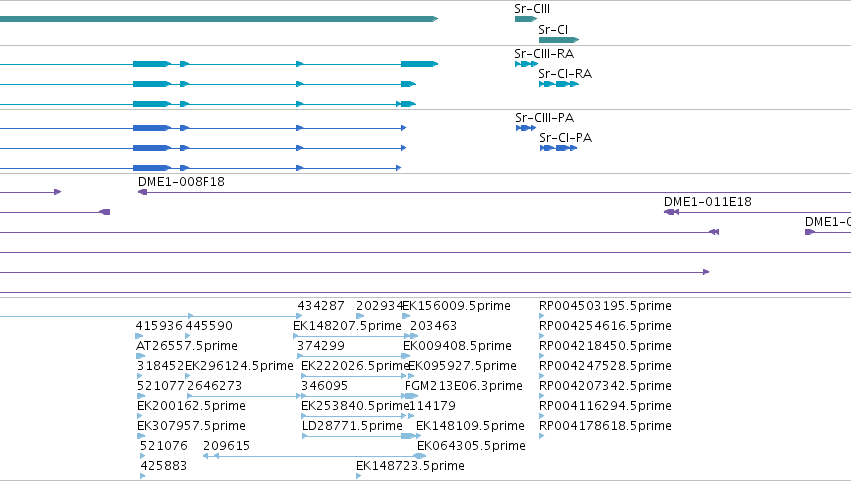The image size is (851, 481).
Task: Select EST 203463
Action: (x=433, y=326)
